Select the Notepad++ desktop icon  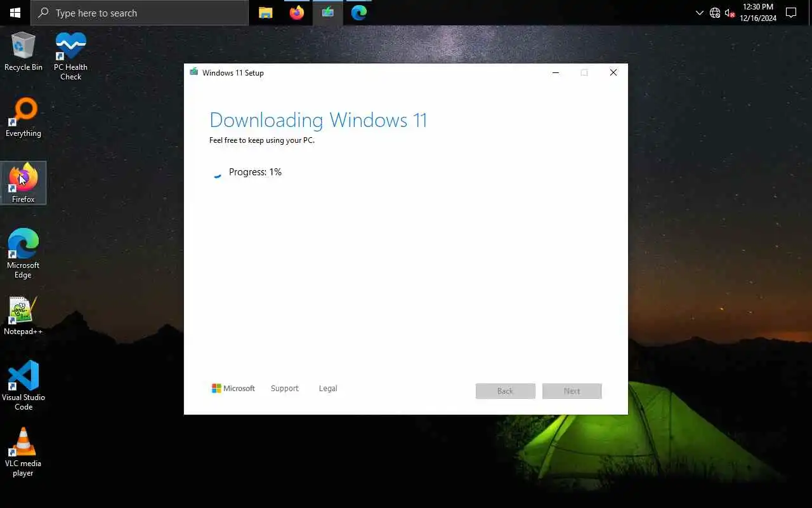pyautogui.click(x=23, y=316)
